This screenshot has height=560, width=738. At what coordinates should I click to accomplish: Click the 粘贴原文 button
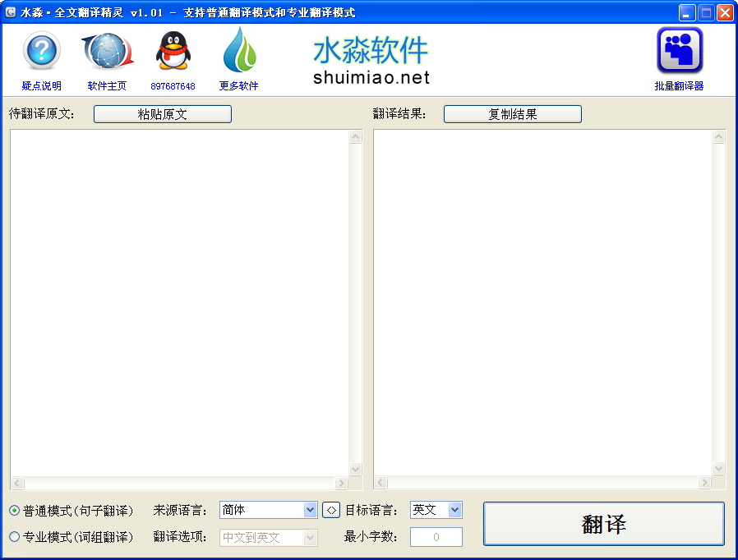click(163, 114)
